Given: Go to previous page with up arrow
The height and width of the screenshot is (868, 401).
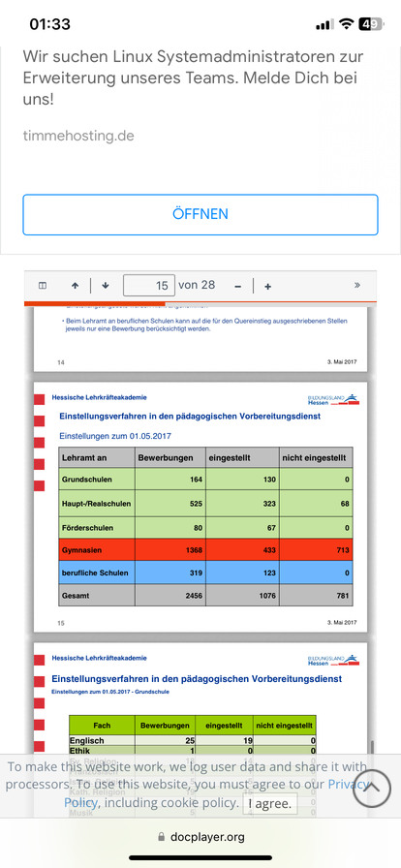Looking at the screenshot, I should pyautogui.click(x=75, y=286).
